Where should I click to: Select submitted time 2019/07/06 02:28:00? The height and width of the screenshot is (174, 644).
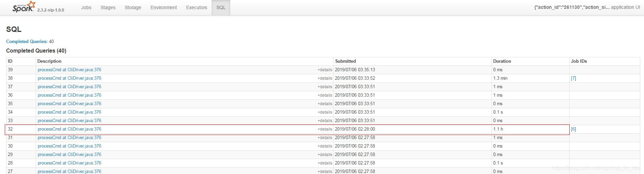pos(355,129)
